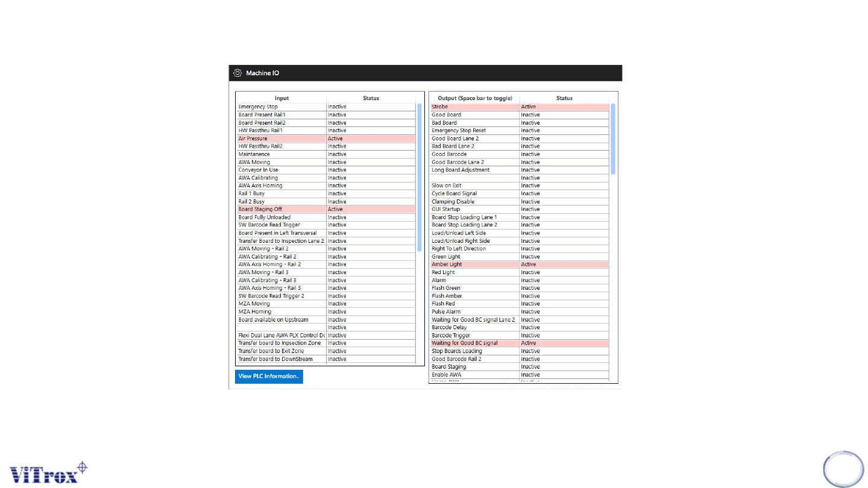Click the Emergency Stop Reset output
This screenshot has width=868, height=488.
520,130
